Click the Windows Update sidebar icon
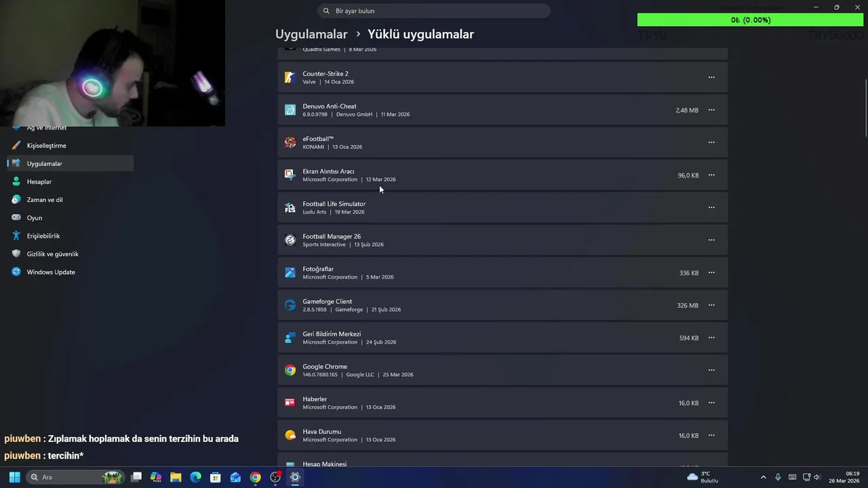The height and width of the screenshot is (488, 868). (16, 272)
